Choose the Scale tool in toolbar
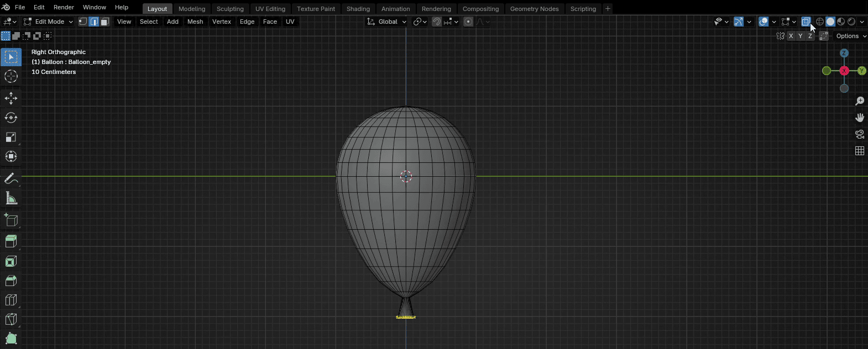Screen dimensions: 868x349 [x=11, y=137]
